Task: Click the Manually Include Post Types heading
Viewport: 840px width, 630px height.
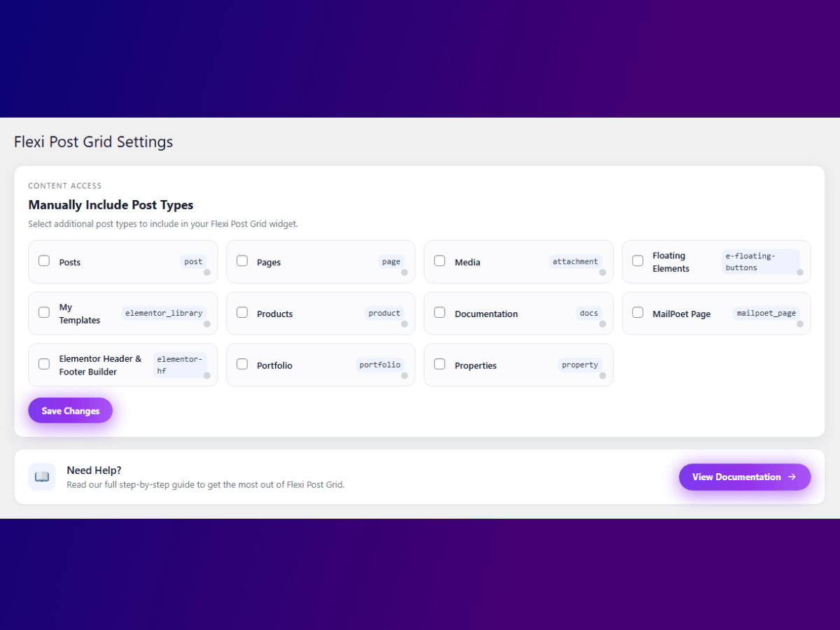Action: [x=111, y=205]
